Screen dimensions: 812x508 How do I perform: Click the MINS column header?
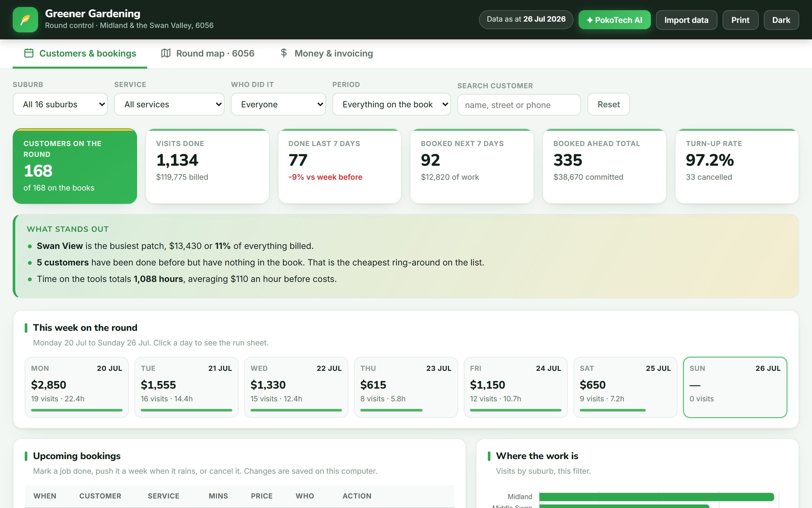pos(218,496)
